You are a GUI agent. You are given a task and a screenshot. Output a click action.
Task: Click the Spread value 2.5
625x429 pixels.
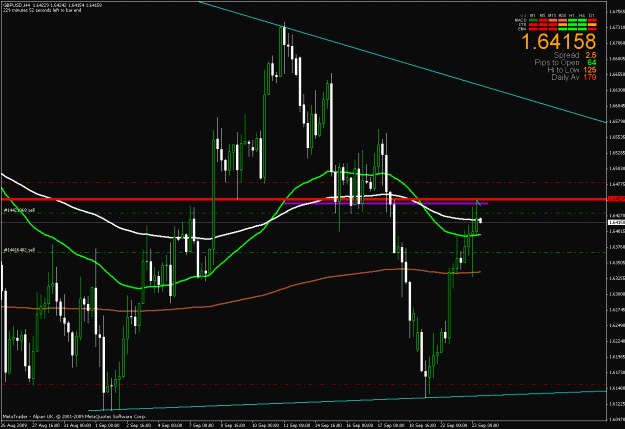(x=591, y=55)
